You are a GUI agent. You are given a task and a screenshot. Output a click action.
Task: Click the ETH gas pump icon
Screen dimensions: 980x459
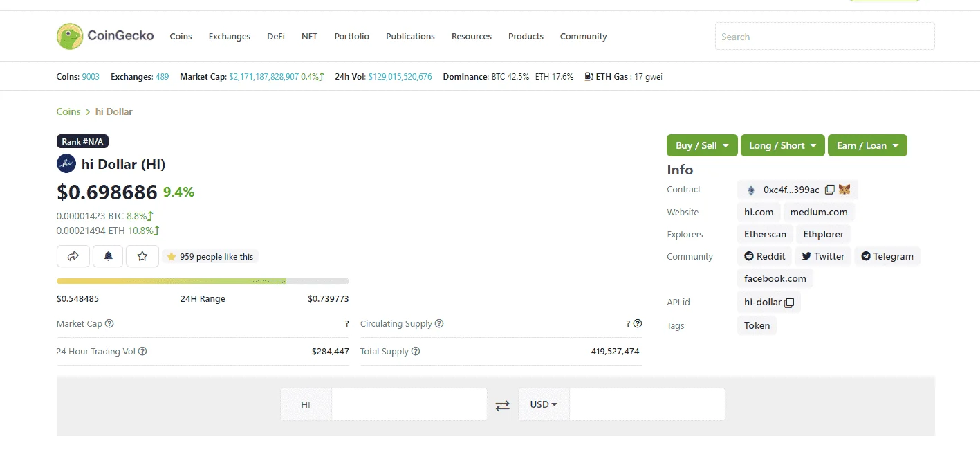coord(588,77)
